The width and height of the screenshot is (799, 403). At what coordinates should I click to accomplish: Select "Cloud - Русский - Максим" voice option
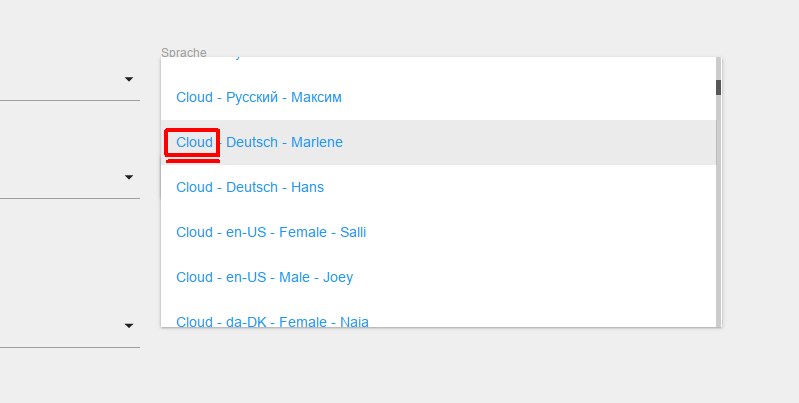tap(258, 97)
